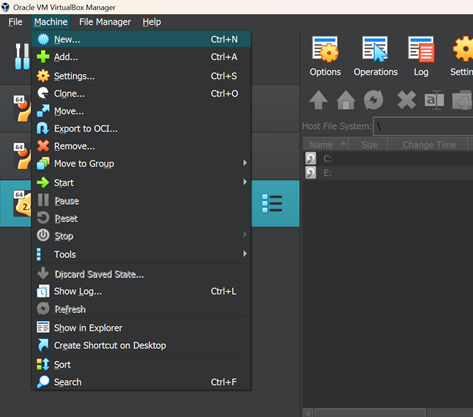Image resolution: width=473 pixels, height=417 pixels.
Task: Click the green plus Add icon
Action: pyautogui.click(x=43, y=57)
